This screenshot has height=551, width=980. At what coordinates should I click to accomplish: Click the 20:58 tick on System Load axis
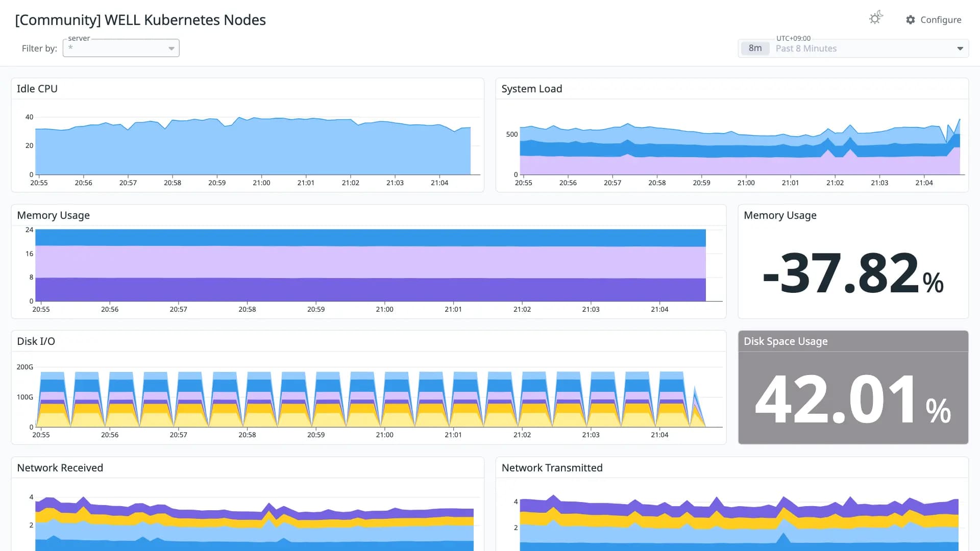(657, 183)
